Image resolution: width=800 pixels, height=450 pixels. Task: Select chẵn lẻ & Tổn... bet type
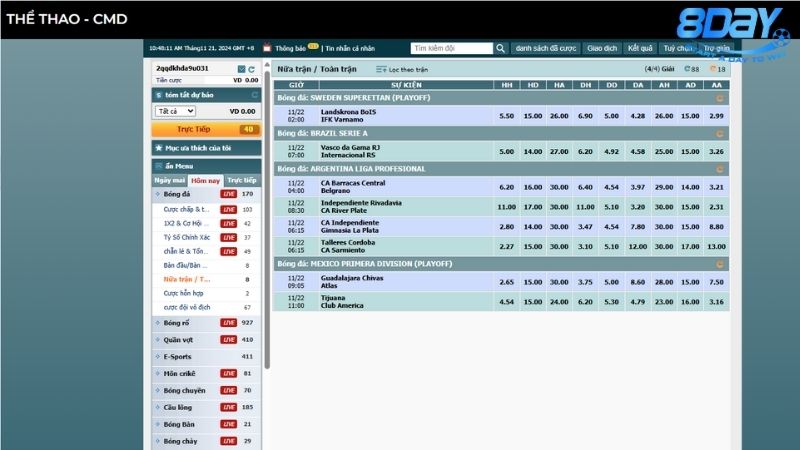186,252
